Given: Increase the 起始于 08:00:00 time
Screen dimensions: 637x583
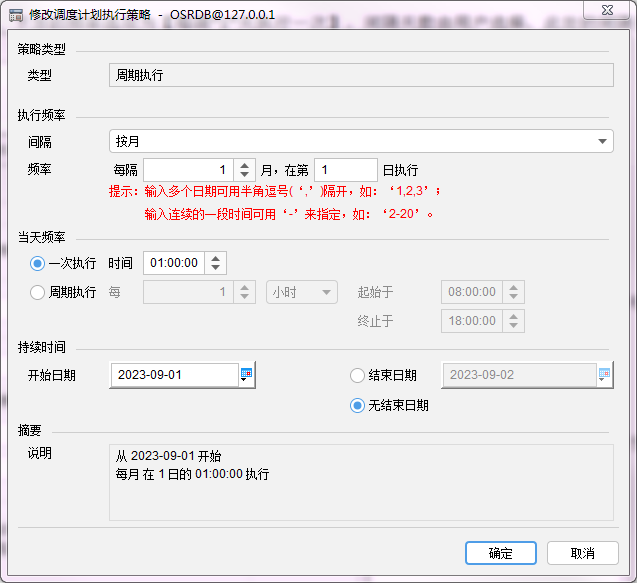Looking at the screenshot, I should click(514, 287).
